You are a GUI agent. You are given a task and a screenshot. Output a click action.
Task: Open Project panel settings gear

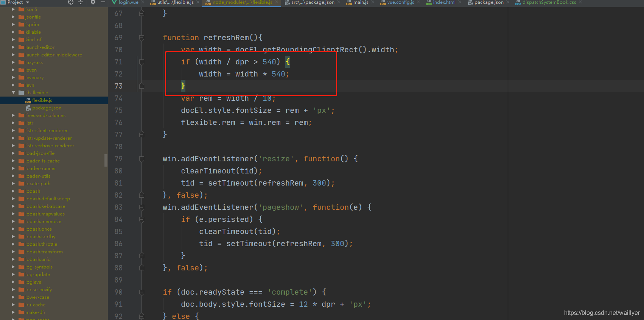93,2
